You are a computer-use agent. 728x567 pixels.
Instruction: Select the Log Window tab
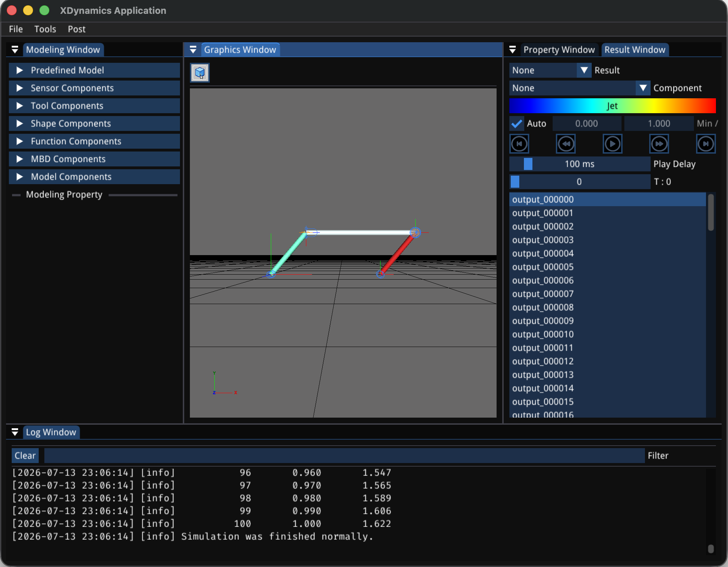[x=51, y=432]
